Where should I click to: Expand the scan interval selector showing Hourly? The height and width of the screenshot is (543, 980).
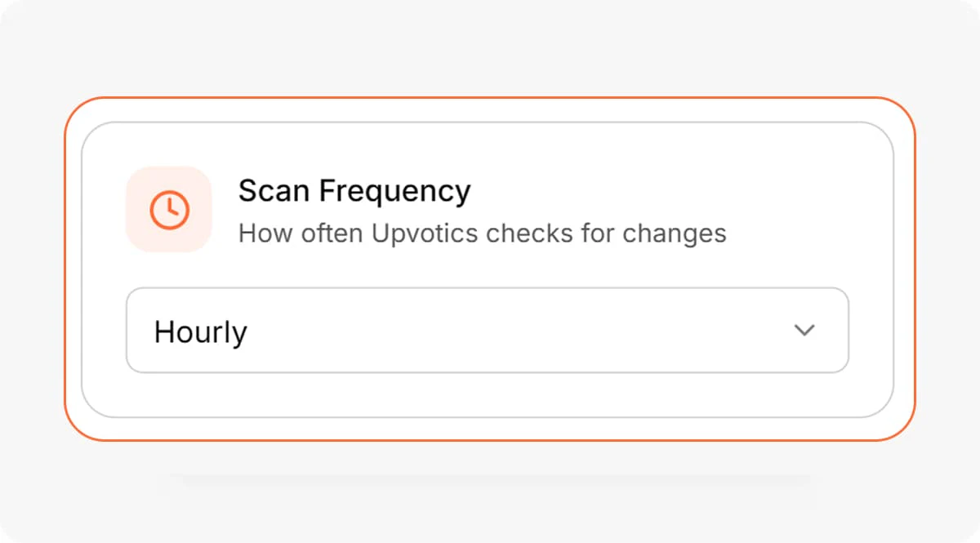tap(488, 330)
